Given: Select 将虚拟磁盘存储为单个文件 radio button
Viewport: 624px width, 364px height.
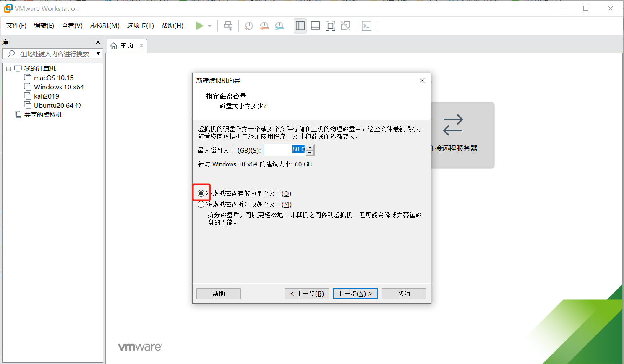Looking at the screenshot, I should coord(201,193).
